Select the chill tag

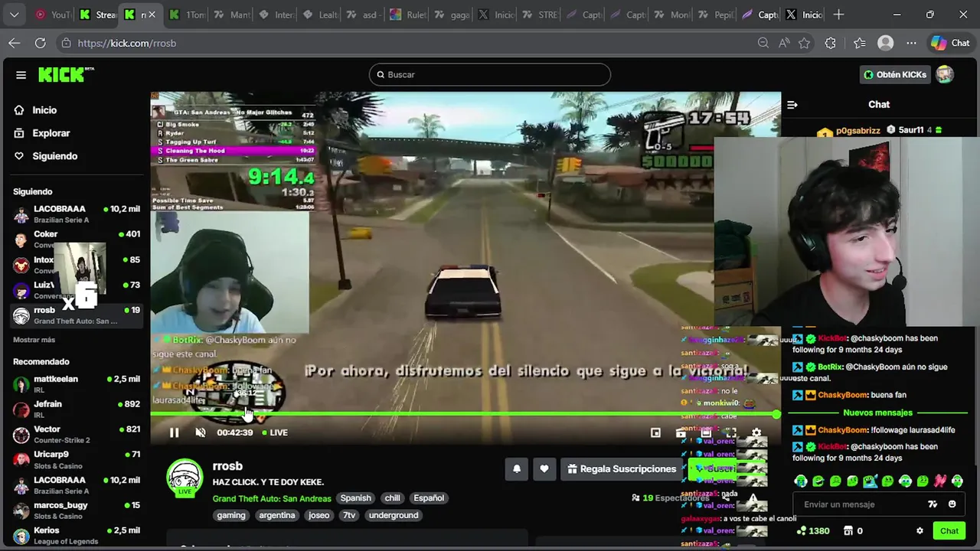[393, 498]
